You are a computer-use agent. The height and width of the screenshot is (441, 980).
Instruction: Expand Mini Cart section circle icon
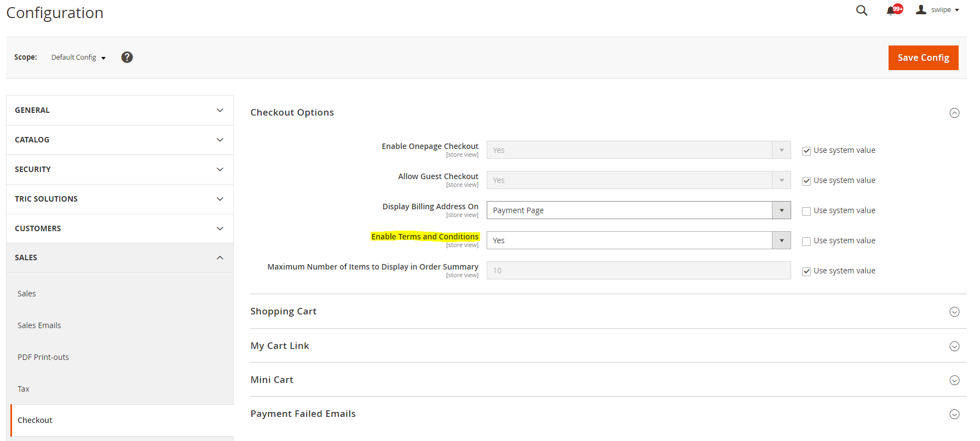point(954,380)
